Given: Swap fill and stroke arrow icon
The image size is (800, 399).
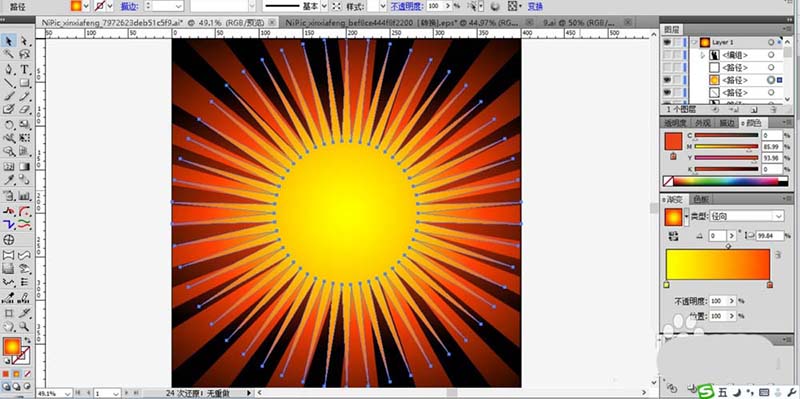Looking at the screenshot, I should point(28,340).
